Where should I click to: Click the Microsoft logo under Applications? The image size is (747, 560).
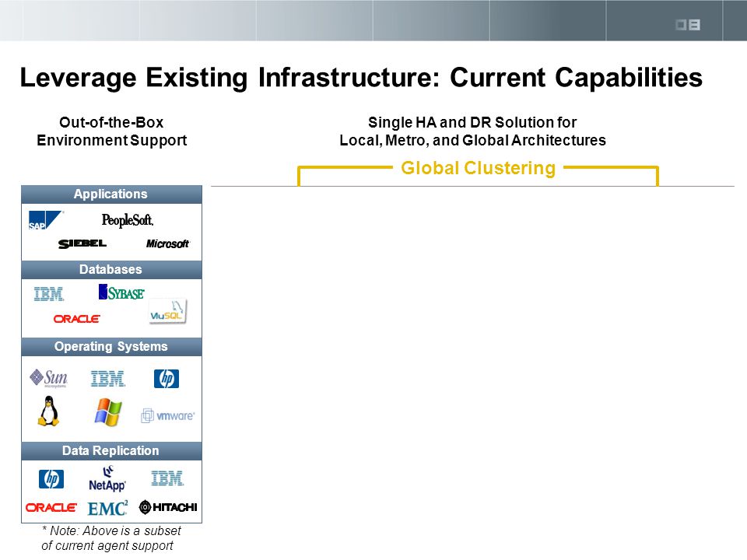[x=168, y=243]
